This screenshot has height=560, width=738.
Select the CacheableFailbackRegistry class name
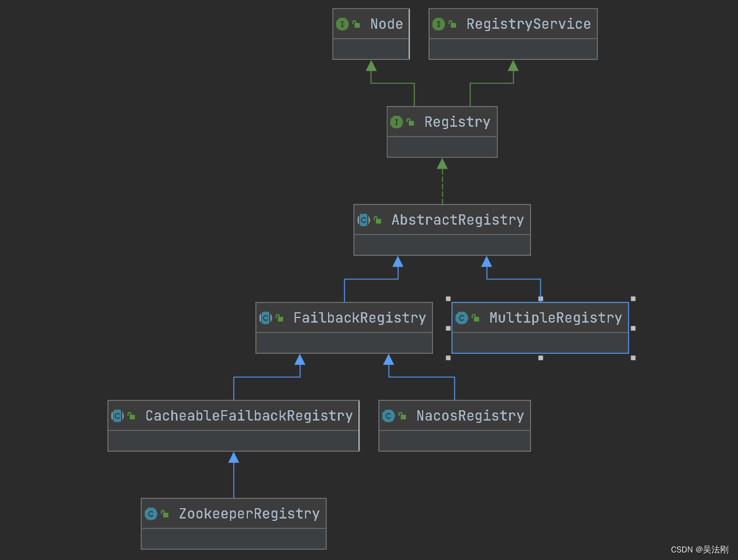pyautogui.click(x=249, y=416)
